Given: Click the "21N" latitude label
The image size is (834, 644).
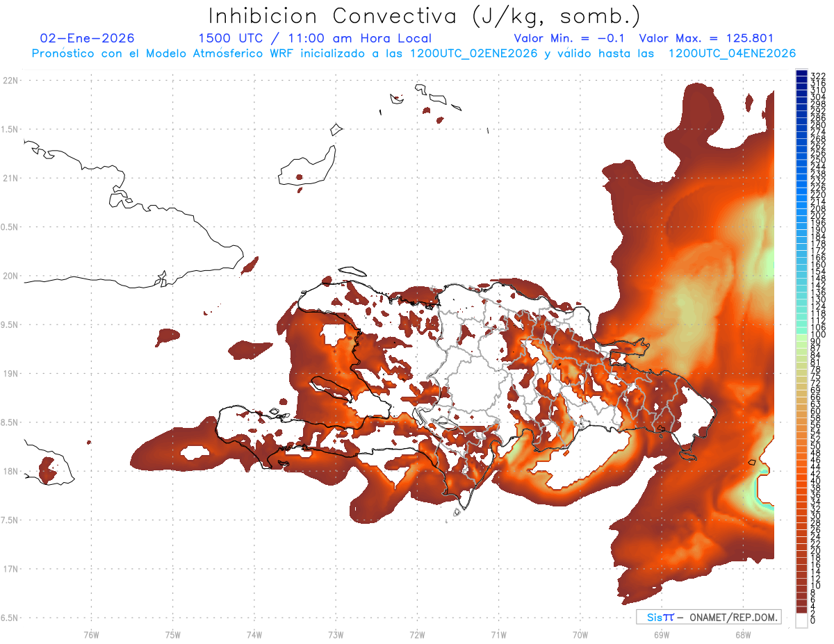Looking at the screenshot, I should tap(10, 179).
